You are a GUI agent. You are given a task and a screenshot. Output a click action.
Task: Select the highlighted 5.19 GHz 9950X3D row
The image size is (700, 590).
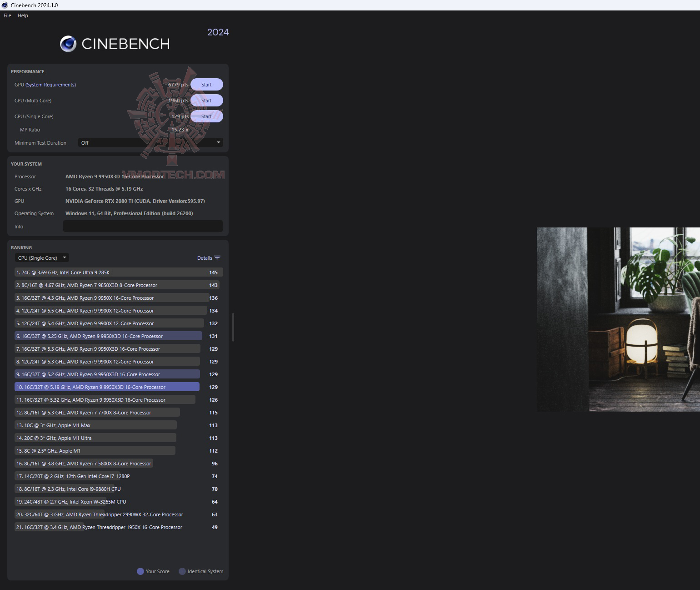click(119, 387)
